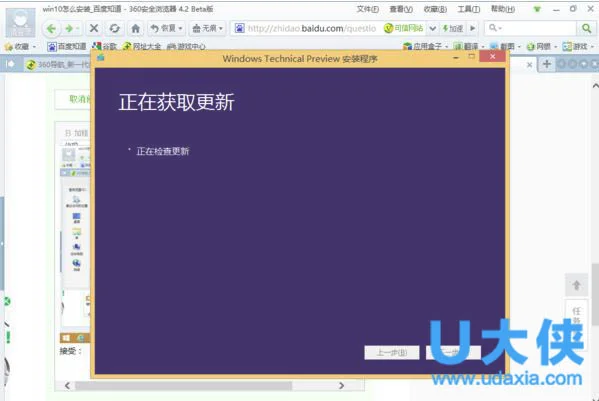The height and width of the screenshot is (401, 599).
Task: Open the 收藏(B) menu
Action: 435,9
